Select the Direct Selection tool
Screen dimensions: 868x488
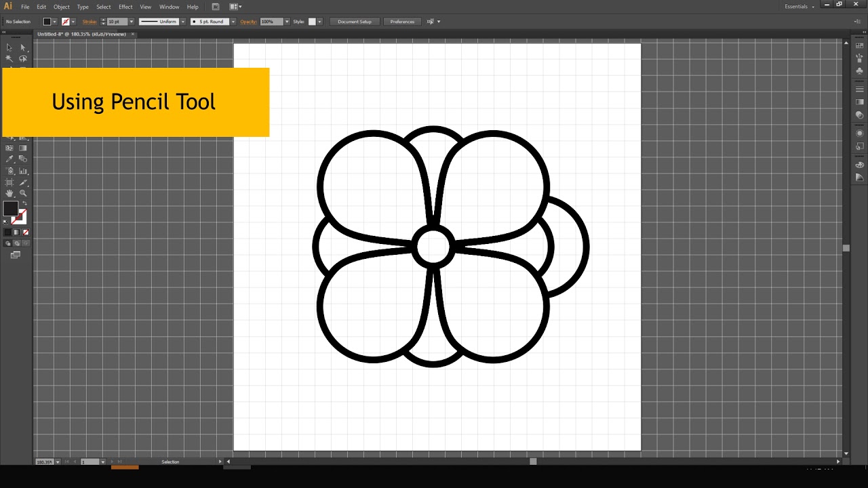tap(23, 47)
